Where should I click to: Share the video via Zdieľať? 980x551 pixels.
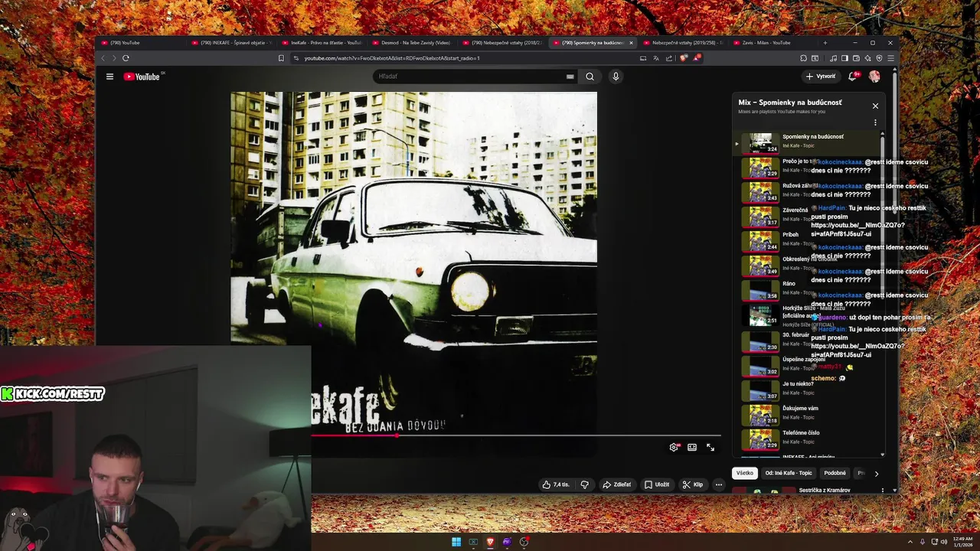coord(616,484)
